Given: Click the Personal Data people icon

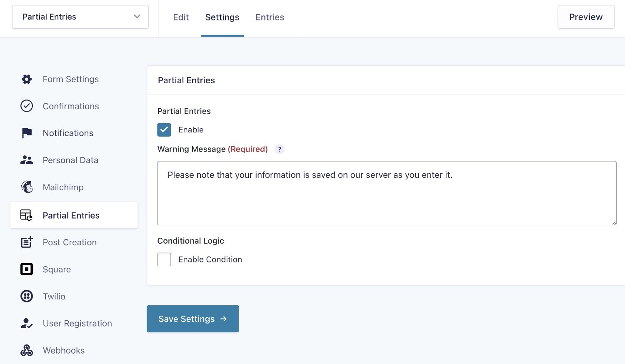Looking at the screenshot, I should coord(27,160).
